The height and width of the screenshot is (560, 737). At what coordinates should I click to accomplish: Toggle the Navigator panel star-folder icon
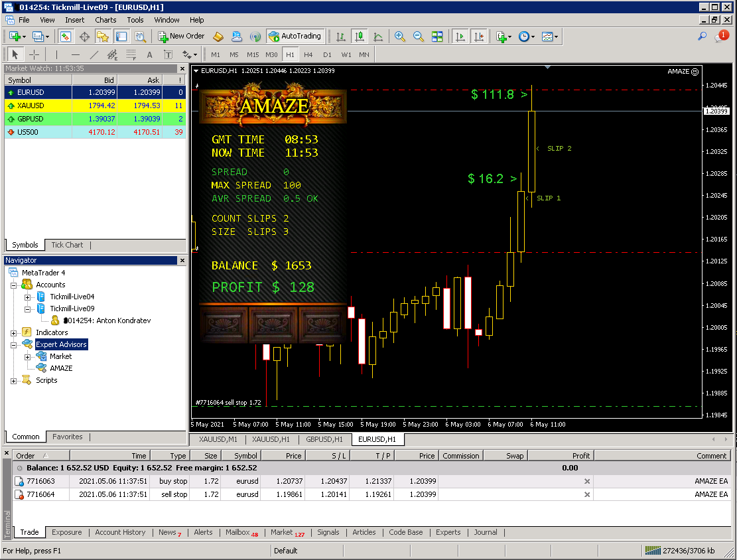coord(102,36)
